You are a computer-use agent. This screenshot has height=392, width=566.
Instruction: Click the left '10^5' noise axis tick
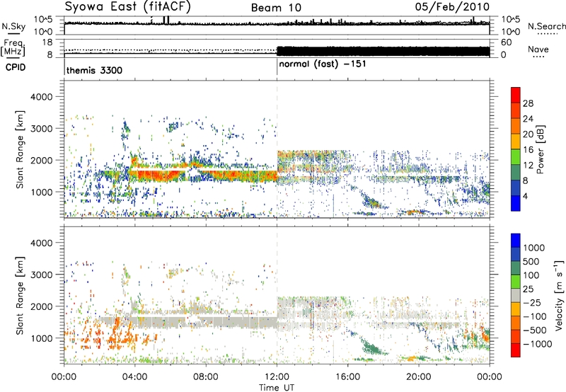(43, 20)
